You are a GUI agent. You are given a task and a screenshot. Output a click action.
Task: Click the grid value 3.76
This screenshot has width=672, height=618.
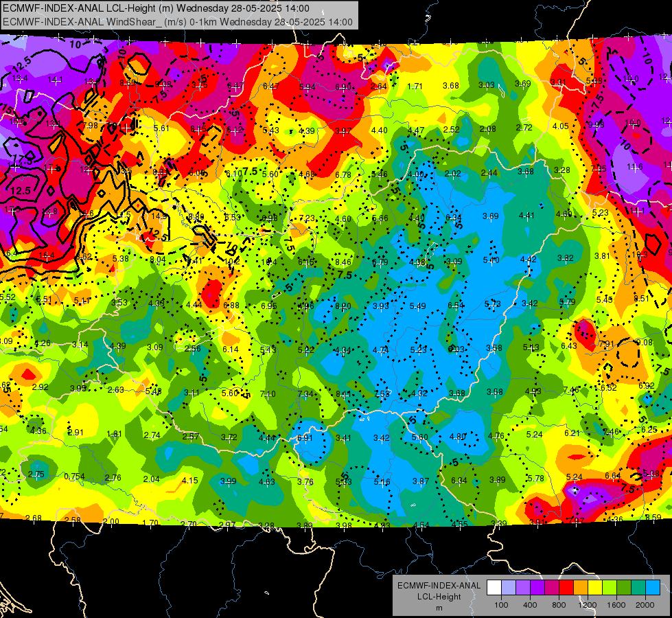click(305, 481)
